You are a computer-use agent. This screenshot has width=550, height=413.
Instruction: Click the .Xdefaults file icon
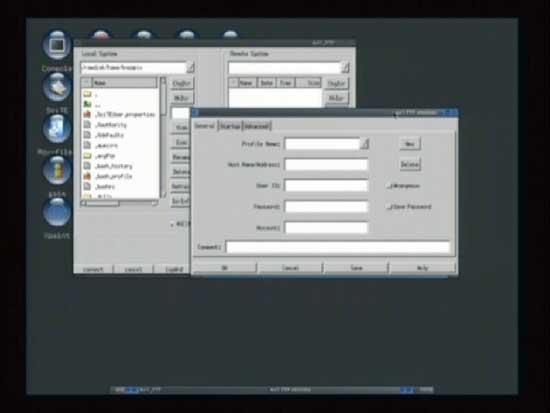(x=87, y=135)
